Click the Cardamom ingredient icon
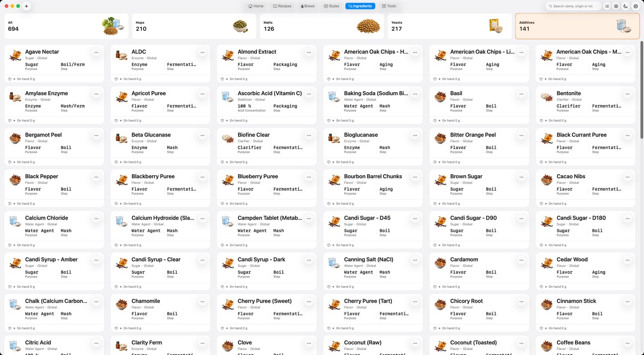This screenshot has width=644, height=355. (x=440, y=263)
